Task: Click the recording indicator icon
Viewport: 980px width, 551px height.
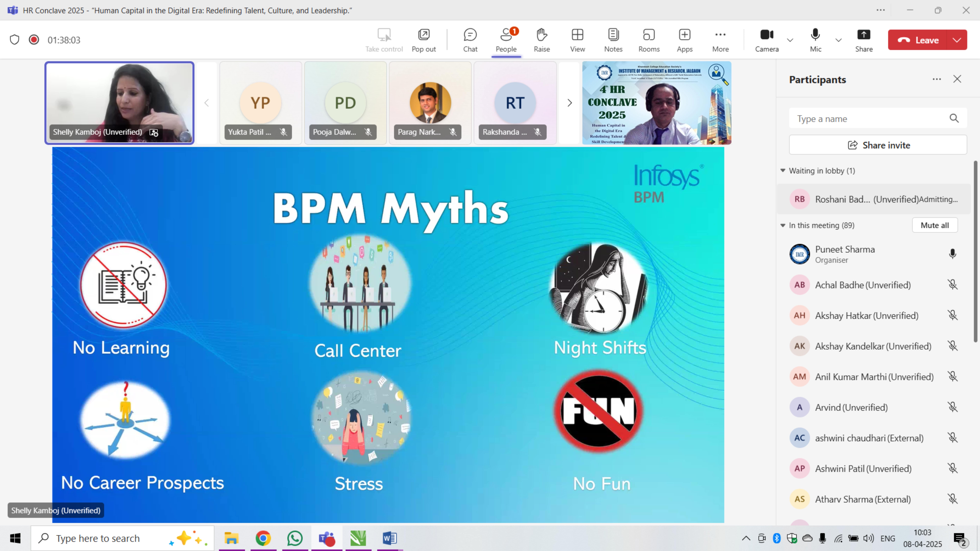Action: [34, 40]
